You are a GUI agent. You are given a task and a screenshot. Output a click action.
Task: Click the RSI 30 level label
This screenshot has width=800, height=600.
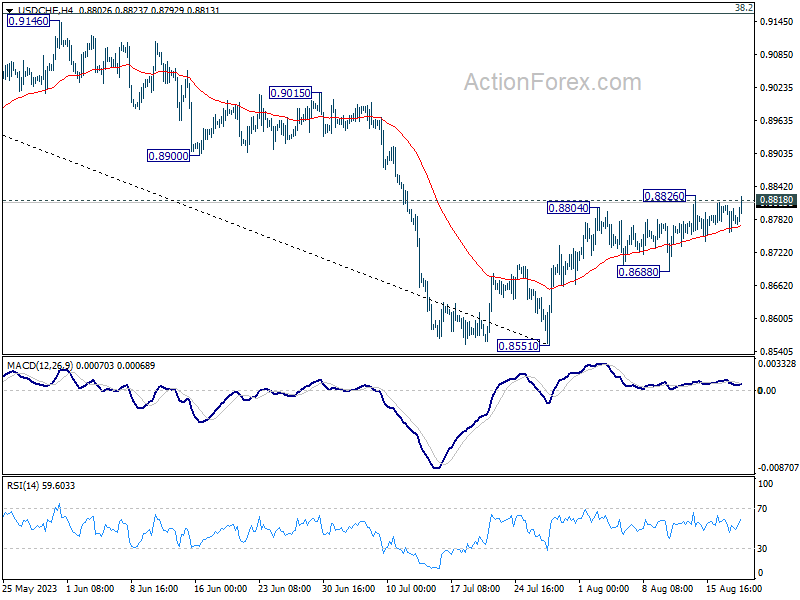coord(762,548)
